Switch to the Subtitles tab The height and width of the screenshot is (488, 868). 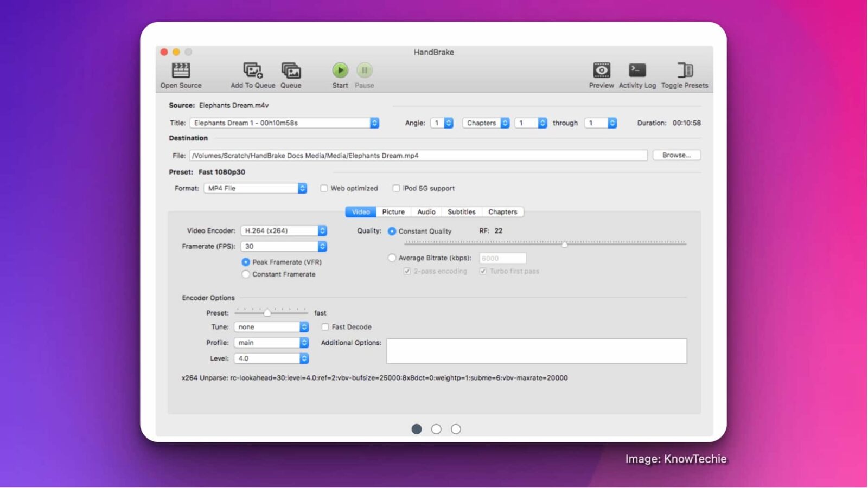(x=462, y=212)
